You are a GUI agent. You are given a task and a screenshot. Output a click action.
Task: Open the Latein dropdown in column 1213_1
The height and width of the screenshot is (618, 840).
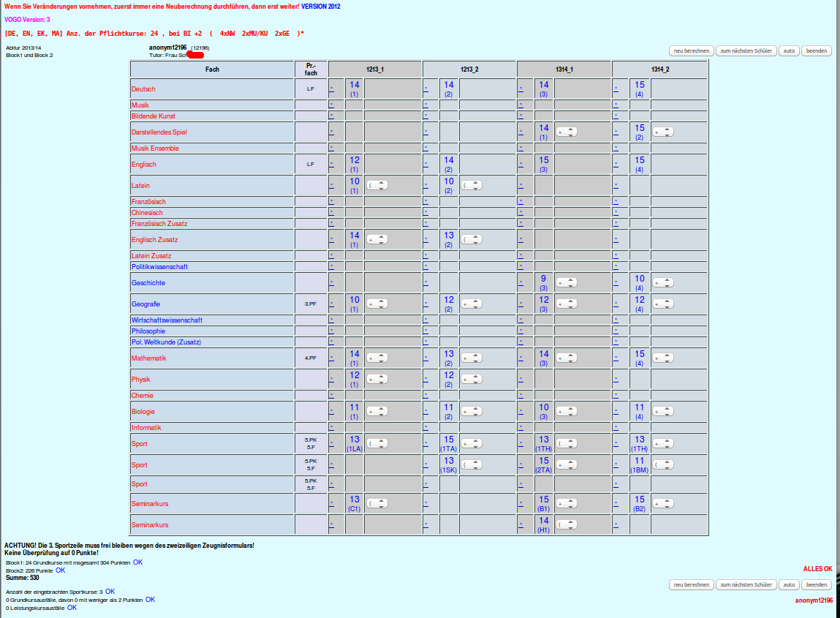377,186
